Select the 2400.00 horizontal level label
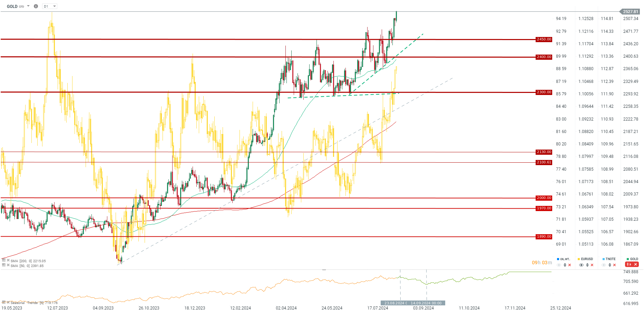 (544, 57)
